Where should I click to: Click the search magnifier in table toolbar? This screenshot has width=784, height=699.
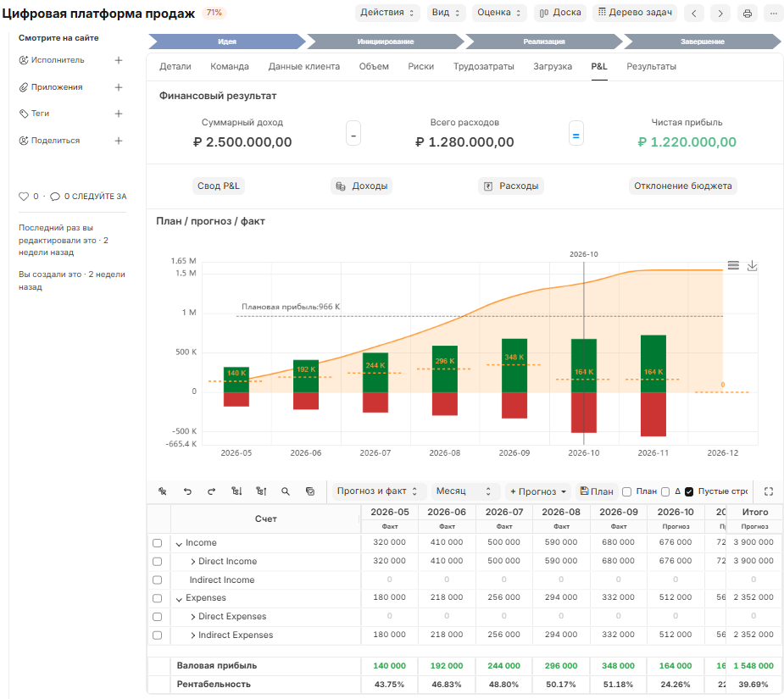(286, 491)
